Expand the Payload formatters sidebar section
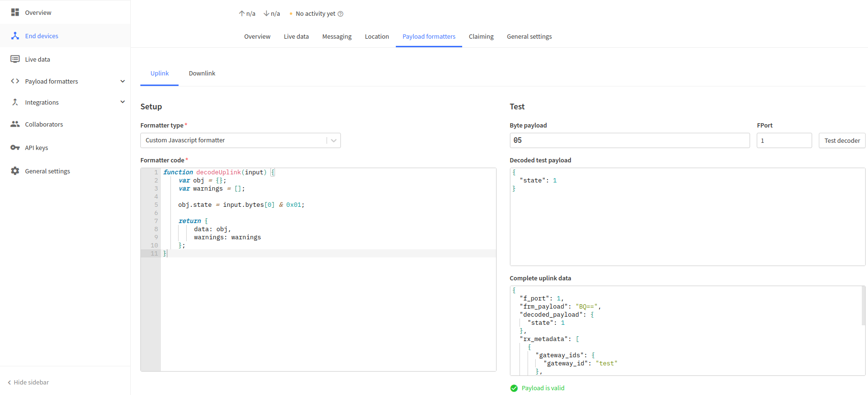Image resolution: width=868 pixels, height=395 pixels. pos(123,81)
